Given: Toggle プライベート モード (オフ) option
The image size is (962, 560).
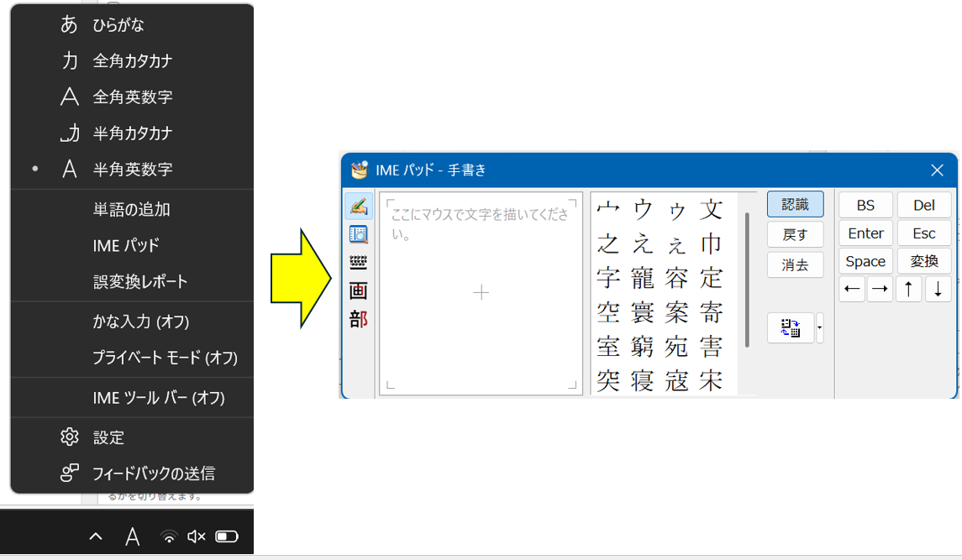Looking at the screenshot, I should [165, 358].
